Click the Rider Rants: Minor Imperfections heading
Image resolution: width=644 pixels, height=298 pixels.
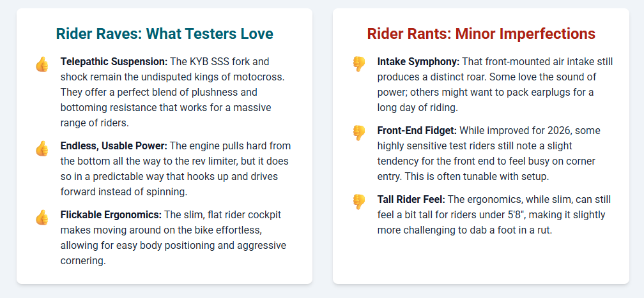pos(481,34)
